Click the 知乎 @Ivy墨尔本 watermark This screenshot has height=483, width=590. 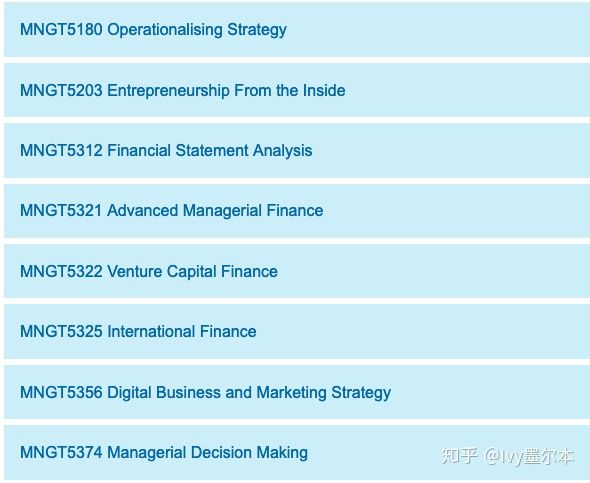click(x=508, y=456)
